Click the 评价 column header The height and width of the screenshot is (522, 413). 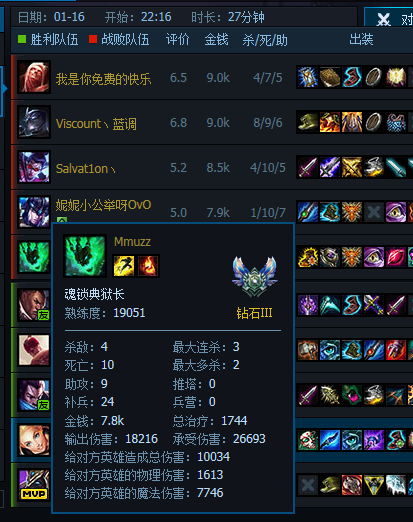(x=177, y=40)
